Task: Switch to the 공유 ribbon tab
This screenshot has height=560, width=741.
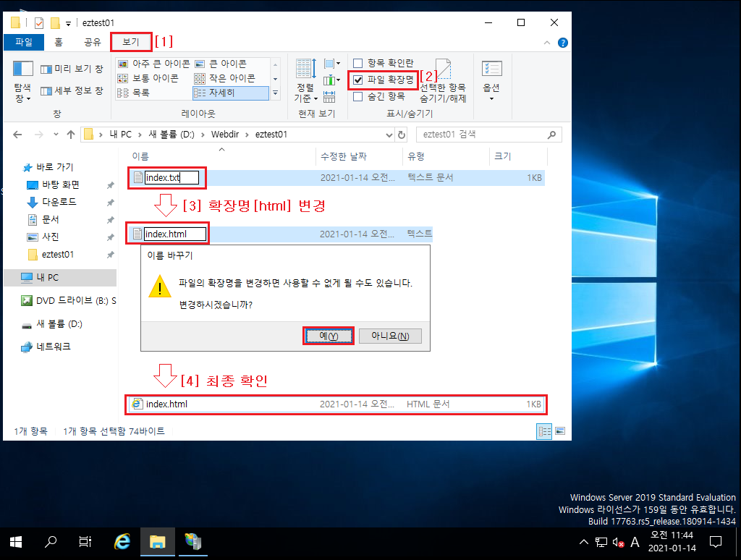Action: 93,42
